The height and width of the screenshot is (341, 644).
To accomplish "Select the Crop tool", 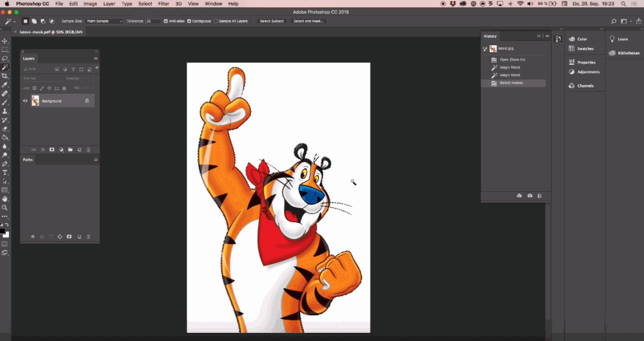I will [x=5, y=76].
